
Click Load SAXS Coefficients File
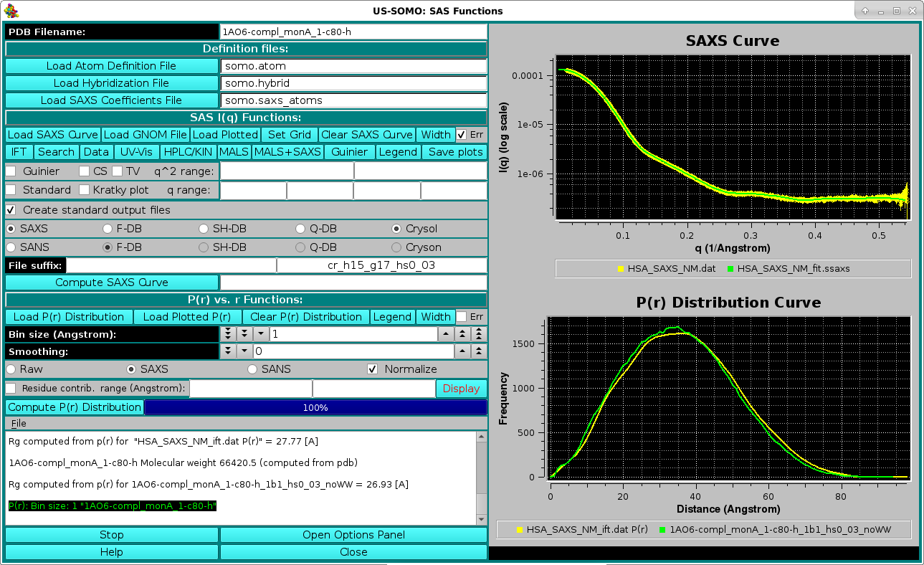click(111, 100)
